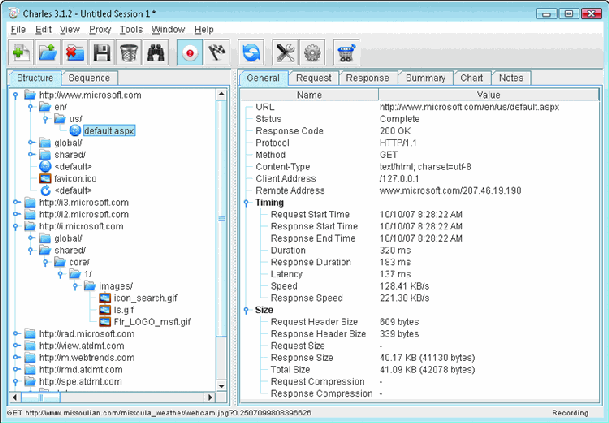Select the http://m.webtrends.com host

point(86,358)
